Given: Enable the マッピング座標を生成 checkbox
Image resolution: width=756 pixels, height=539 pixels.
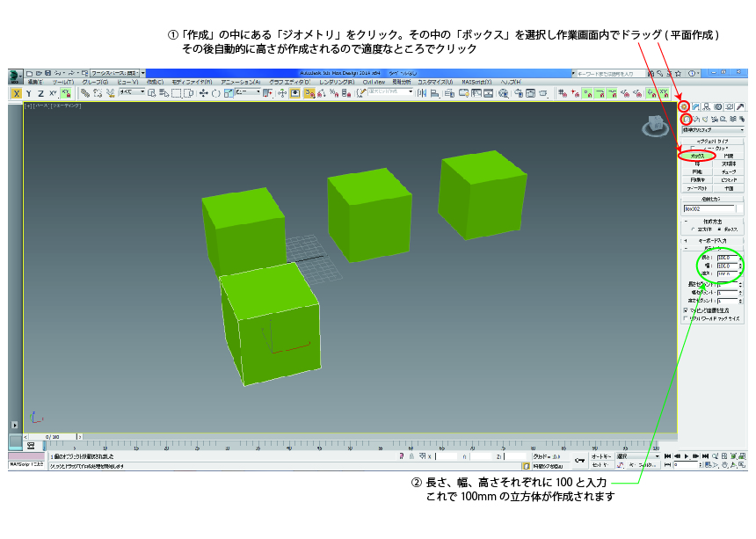Looking at the screenshot, I should (685, 310).
